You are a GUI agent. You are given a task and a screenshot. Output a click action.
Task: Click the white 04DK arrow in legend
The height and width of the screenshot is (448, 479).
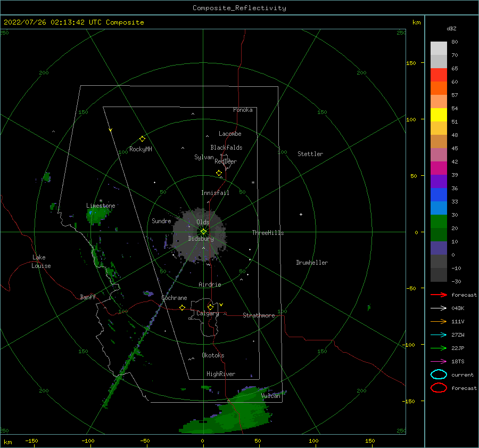click(439, 308)
